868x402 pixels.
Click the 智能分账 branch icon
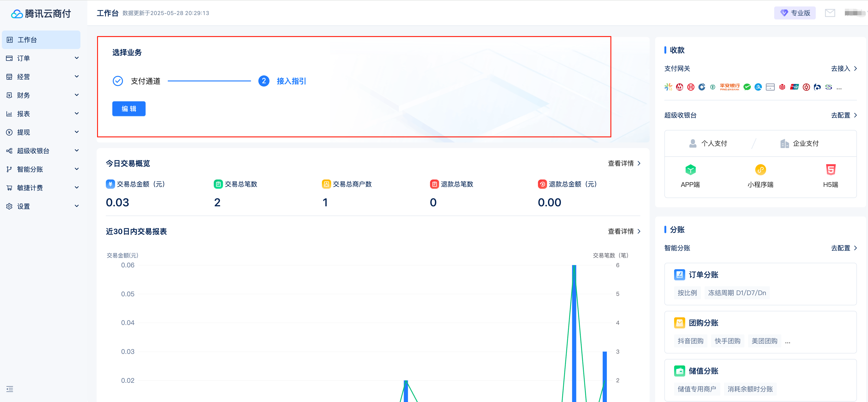[9, 169]
